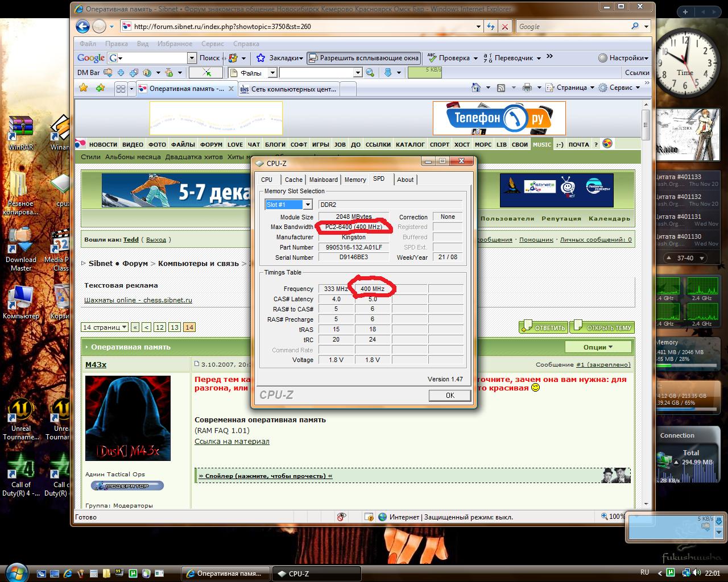This screenshot has width=728, height=582.
Task: Open the Избранное menu
Action: coord(175,43)
